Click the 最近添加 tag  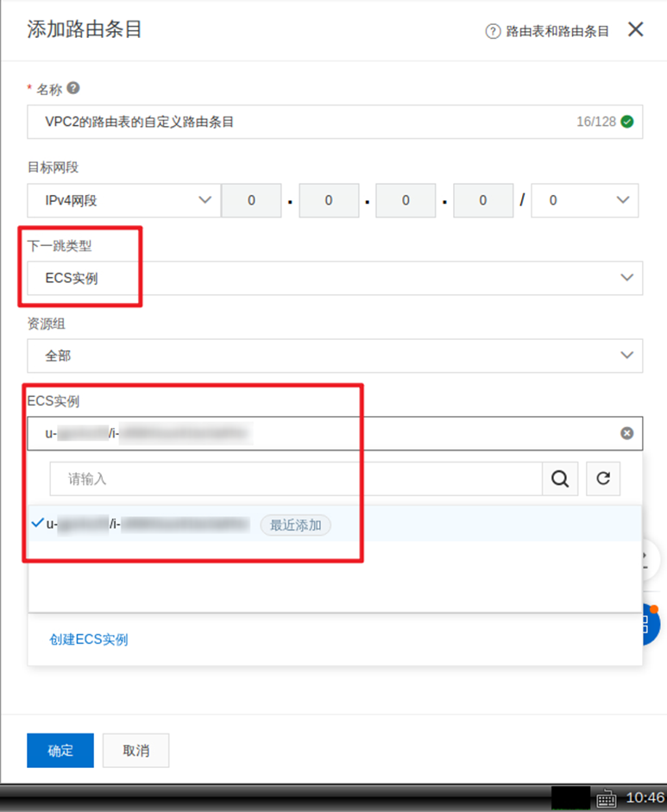296,526
